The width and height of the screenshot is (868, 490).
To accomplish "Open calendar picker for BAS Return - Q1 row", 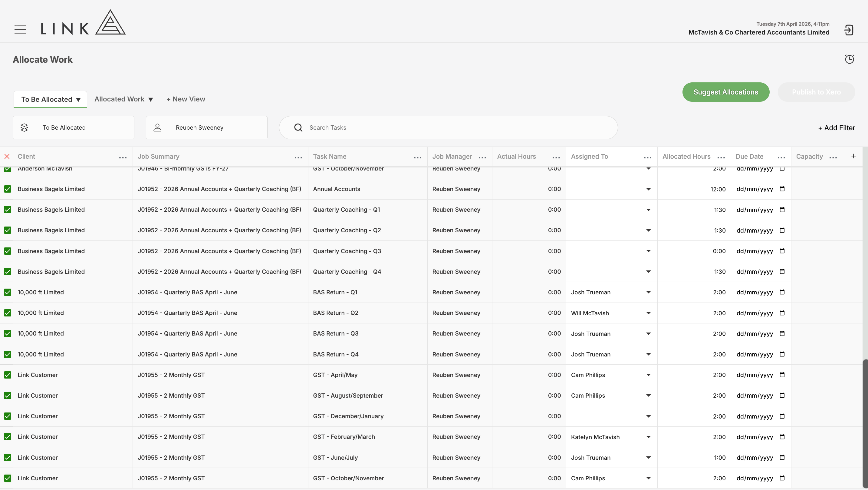I will pos(782,292).
